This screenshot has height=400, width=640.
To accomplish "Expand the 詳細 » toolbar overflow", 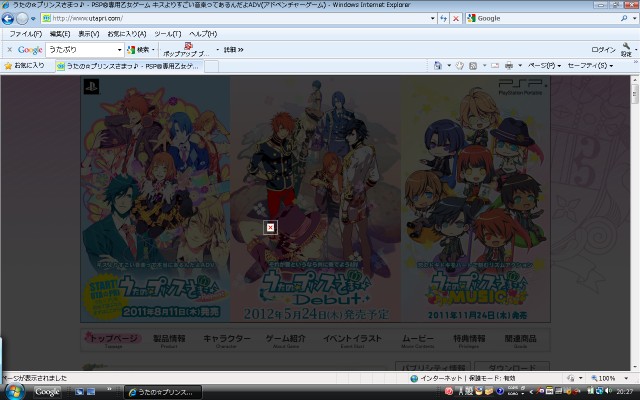I will pyautogui.click(x=233, y=50).
